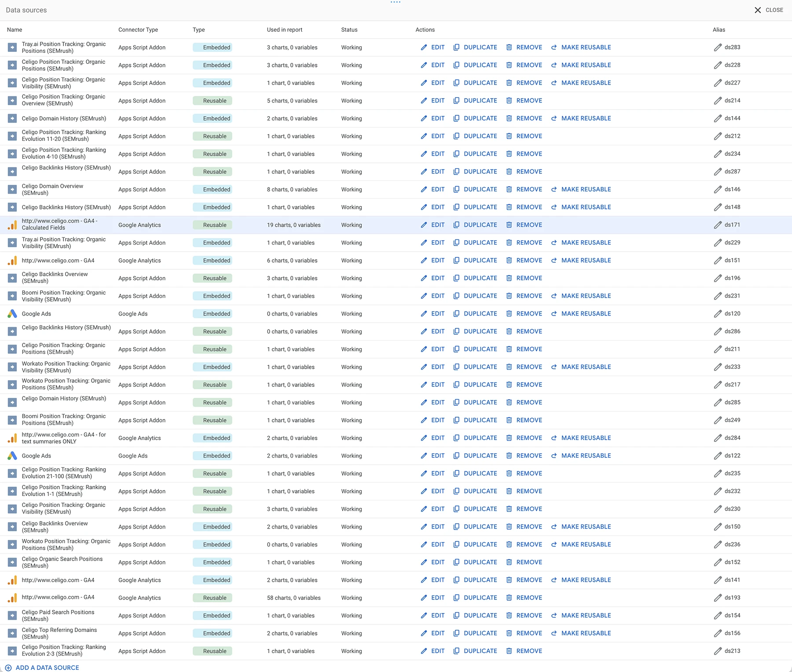792x672 pixels.
Task: Click the alias pencil icon for ds193
Action: [718, 598]
